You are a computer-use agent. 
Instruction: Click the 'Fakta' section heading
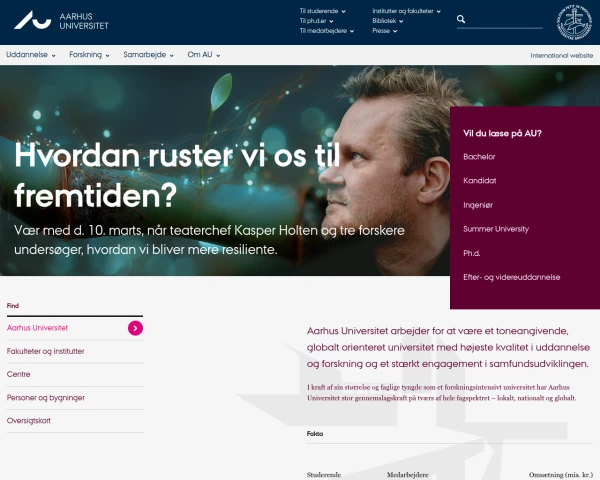[315, 434]
